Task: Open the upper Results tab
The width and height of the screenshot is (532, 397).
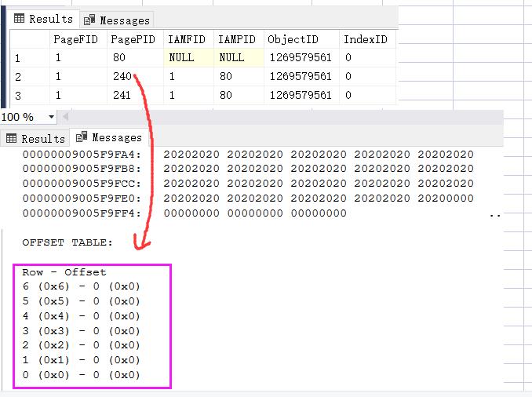Action: tap(44, 19)
